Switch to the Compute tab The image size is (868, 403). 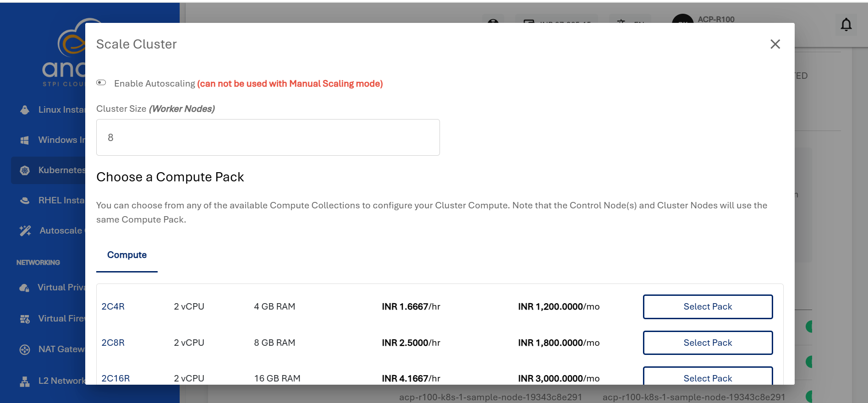point(127,255)
